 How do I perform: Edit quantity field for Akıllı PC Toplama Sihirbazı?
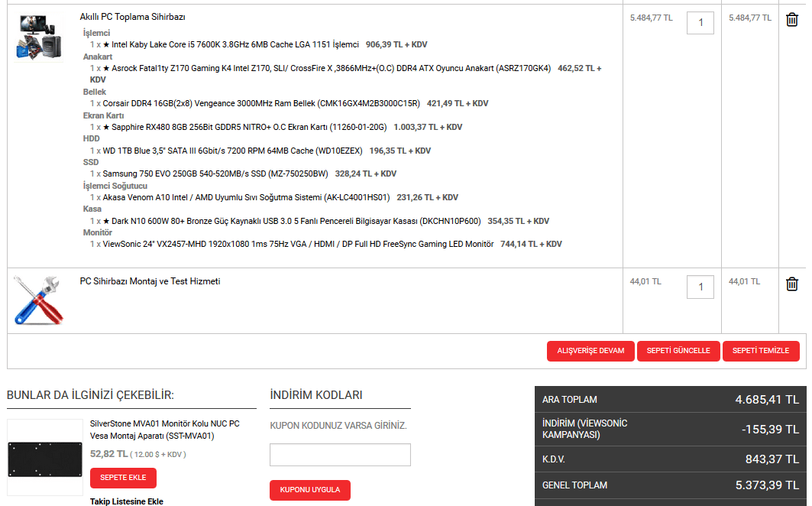(700, 23)
